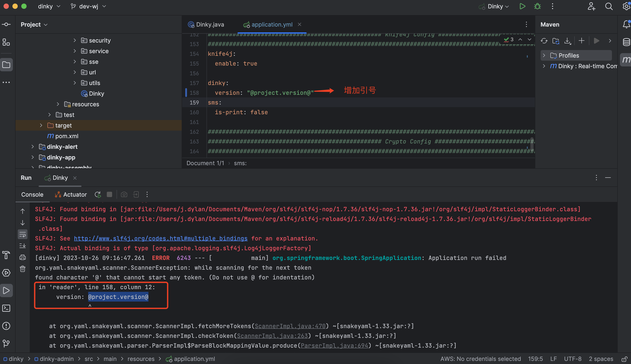Start the Debug session with the bug icon

pyautogui.click(x=537, y=6)
